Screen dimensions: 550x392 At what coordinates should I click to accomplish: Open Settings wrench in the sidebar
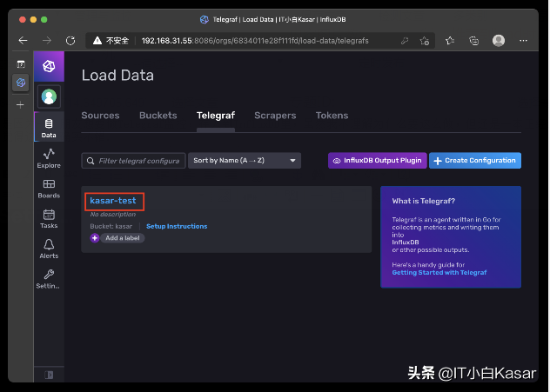tap(49, 279)
